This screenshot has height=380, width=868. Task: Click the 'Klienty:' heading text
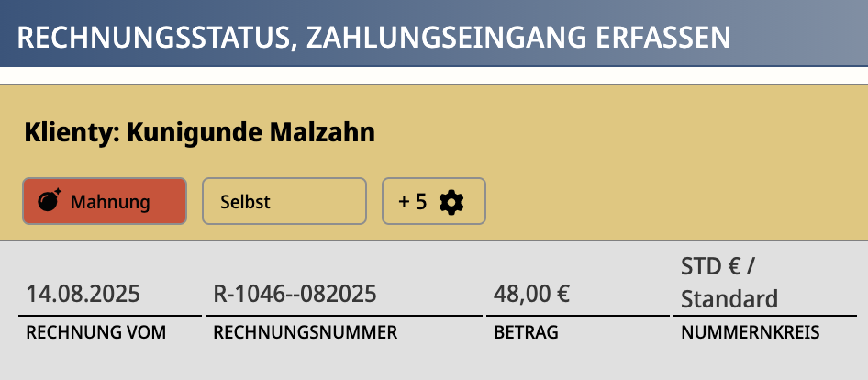[x=72, y=133]
